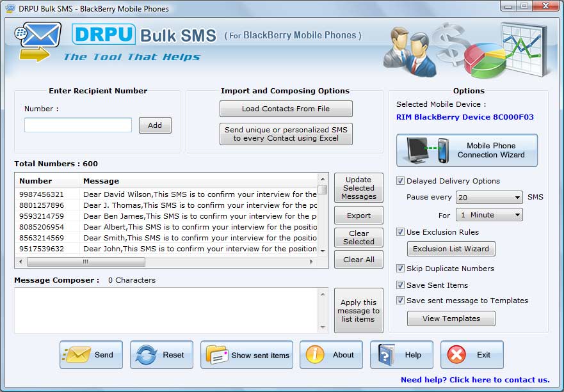Click the message list vertical scrollbar thumb

point(323,189)
